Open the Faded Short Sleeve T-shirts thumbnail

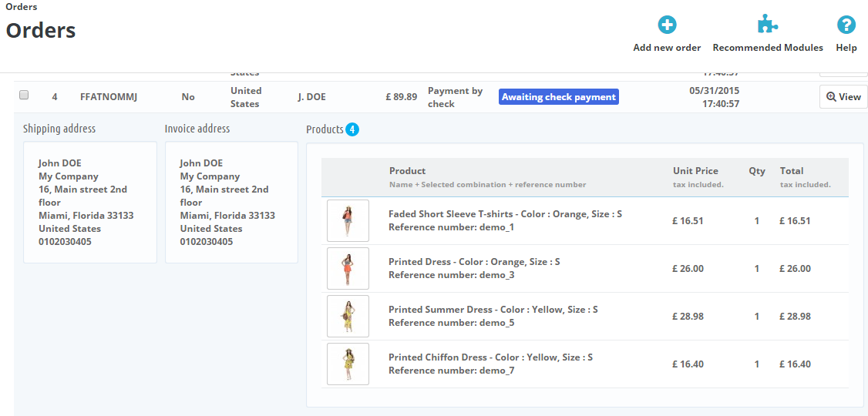pyautogui.click(x=348, y=221)
